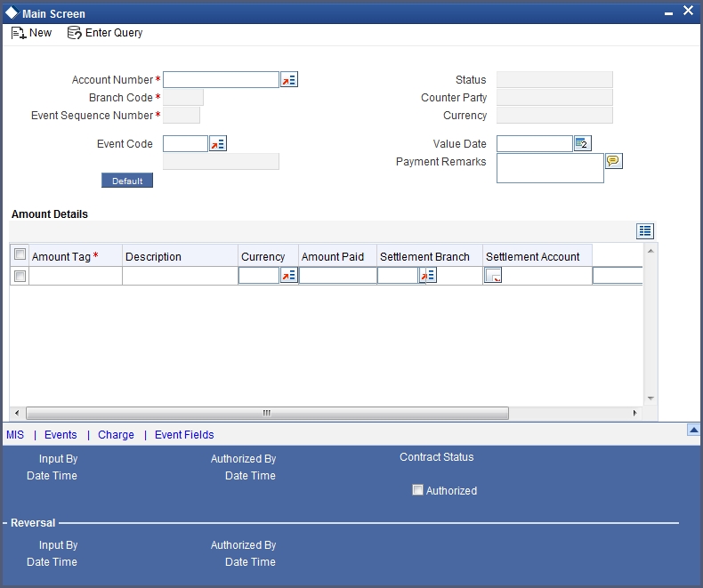
Task: Click the Currency field in table row
Action: (x=259, y=276)
